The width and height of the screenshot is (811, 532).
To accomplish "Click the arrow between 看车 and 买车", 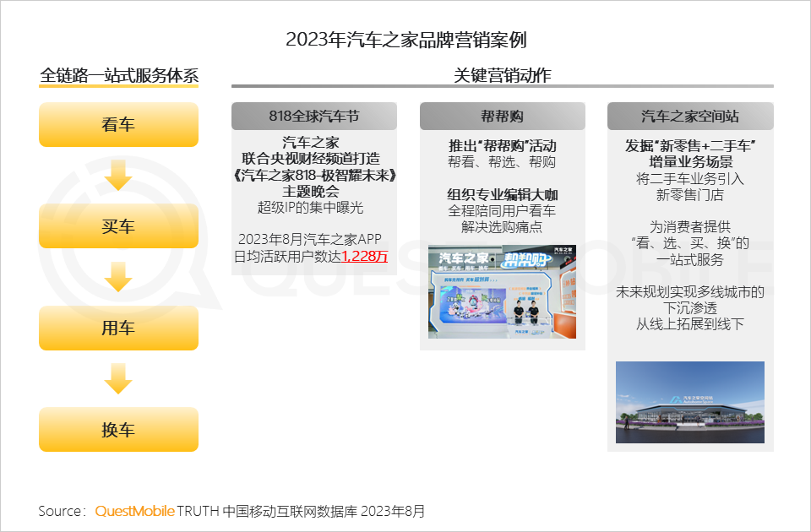I will (118, 175).
